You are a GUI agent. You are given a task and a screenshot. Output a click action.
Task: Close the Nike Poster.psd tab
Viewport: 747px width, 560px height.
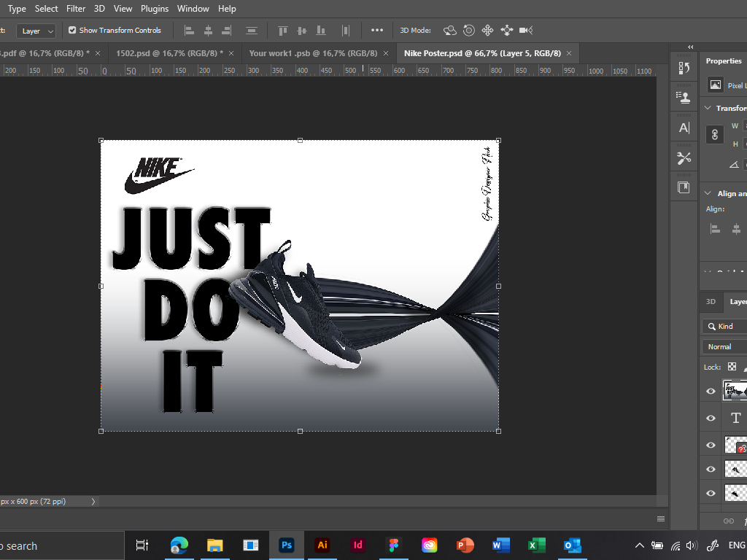[x=569, y=53]
